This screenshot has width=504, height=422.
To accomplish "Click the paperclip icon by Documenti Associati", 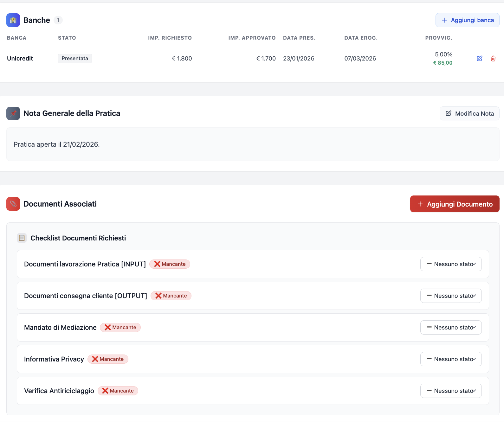I will coord(13,204).
